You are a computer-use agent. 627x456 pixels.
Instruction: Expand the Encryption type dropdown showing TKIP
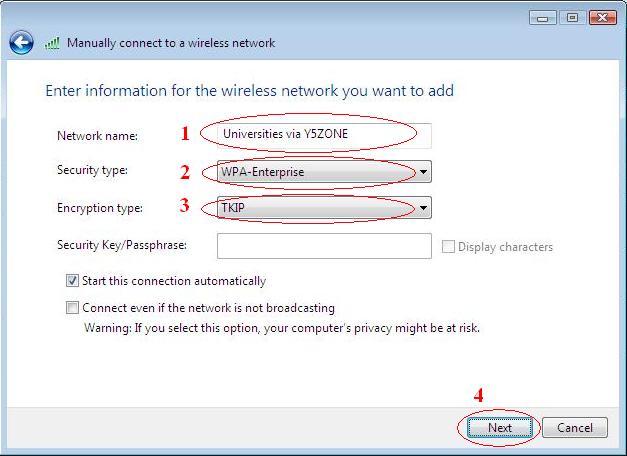tap(424, 209)
